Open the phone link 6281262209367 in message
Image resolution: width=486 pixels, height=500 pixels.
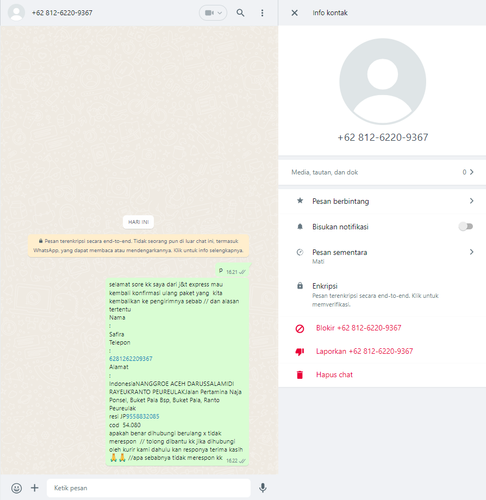pos(131,359)
